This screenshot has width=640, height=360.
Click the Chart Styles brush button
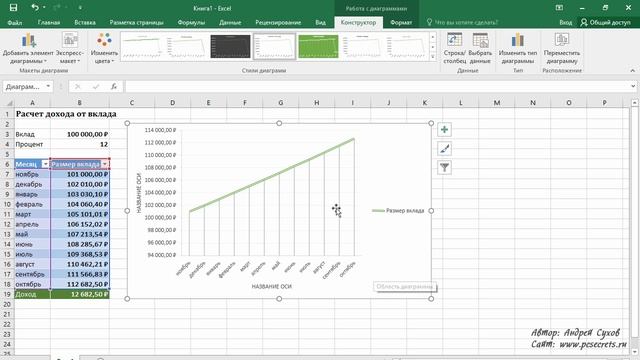pos(444,149)
